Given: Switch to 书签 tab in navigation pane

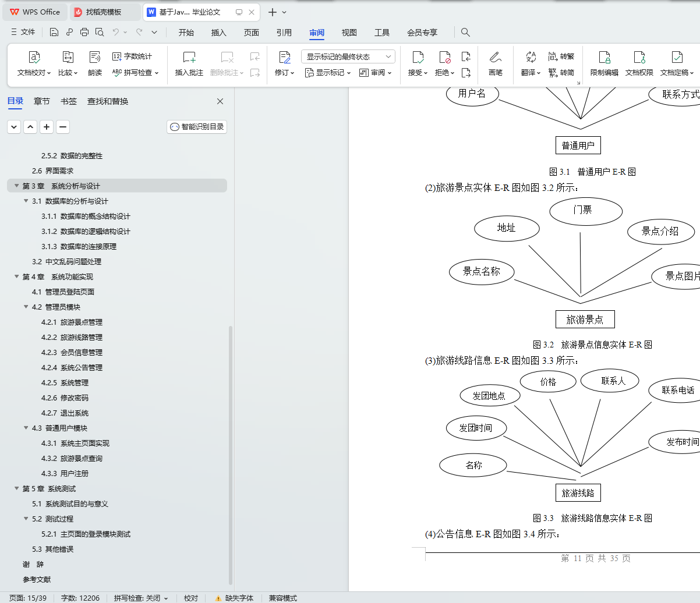Looking at the screenshot, I should coord(69,101).
